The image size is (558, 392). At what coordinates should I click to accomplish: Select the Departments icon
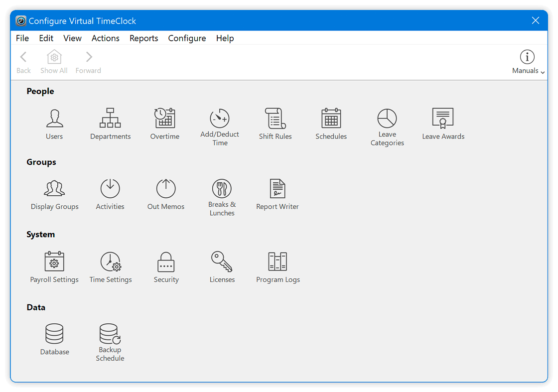pyautogui.click(x=110, y=119)
